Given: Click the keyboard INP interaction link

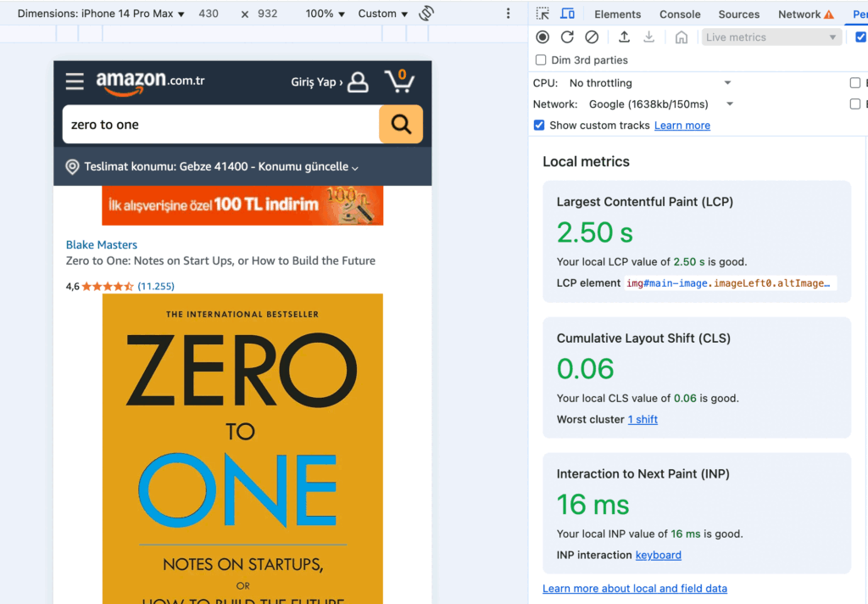Looking at the screenshot, I should (658, 556).
